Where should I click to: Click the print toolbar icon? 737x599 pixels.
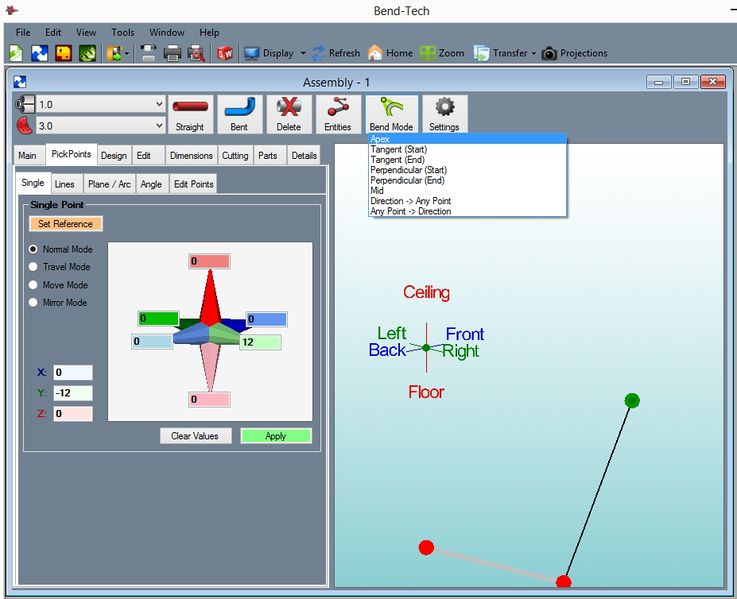172,53
